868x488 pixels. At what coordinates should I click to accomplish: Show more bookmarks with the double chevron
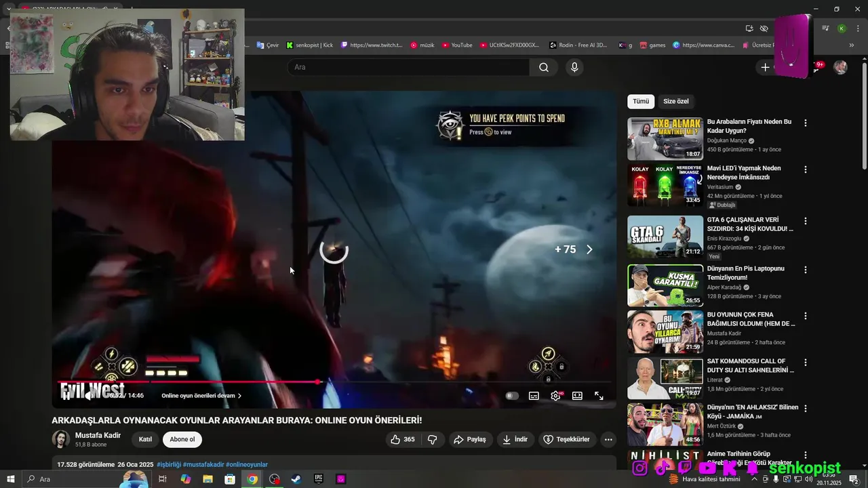852,45
